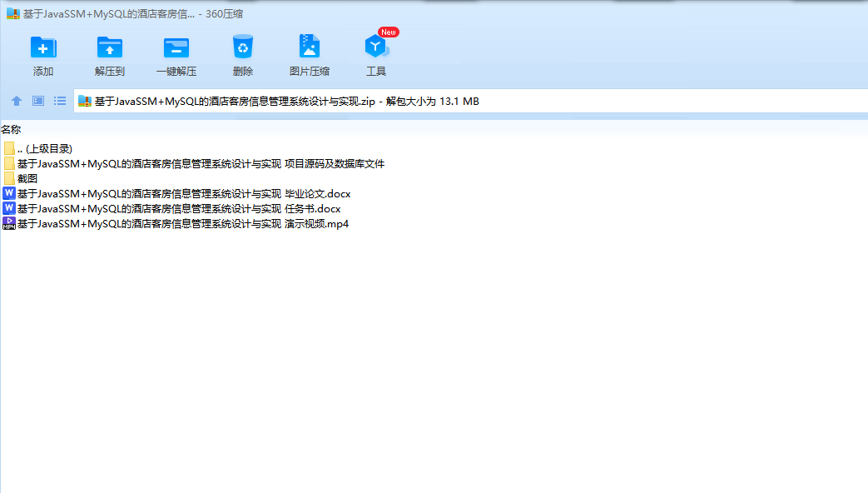Select the 项目源码及数据库文件 folder name

(x=201, y=163)
